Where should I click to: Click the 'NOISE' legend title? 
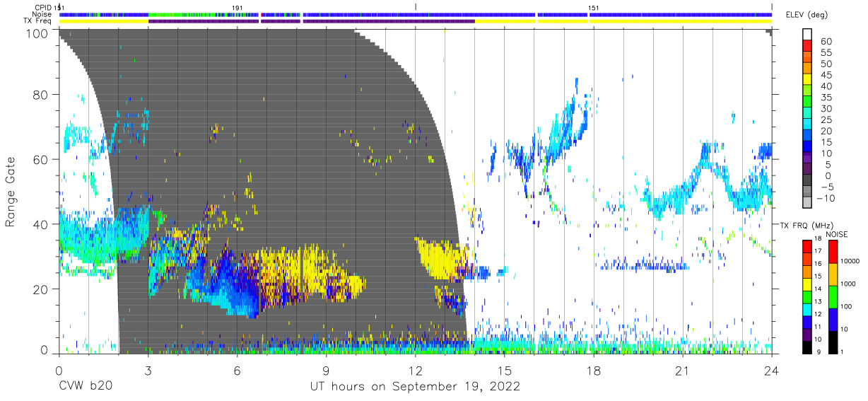(x=837, y=234)
